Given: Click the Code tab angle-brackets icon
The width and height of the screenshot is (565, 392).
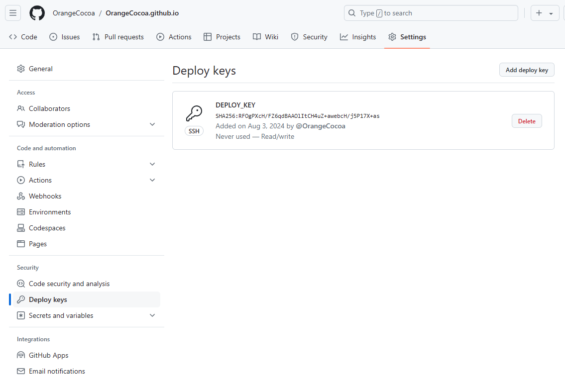Looking at the screenshot, I should (13, 37).
